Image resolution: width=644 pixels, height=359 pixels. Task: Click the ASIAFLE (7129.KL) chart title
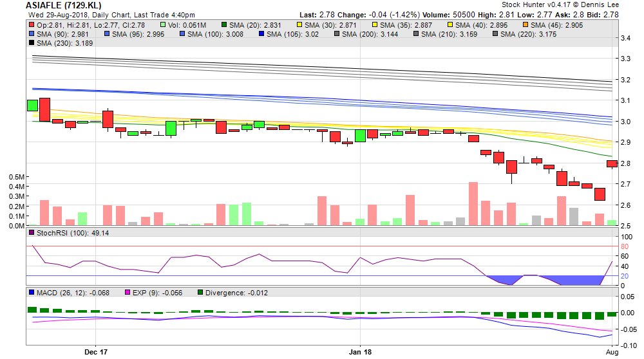(63, 5)
